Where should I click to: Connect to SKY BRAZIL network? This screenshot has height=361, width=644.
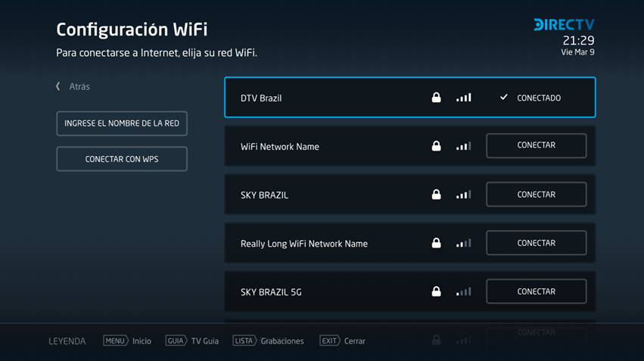click(536, 195)
